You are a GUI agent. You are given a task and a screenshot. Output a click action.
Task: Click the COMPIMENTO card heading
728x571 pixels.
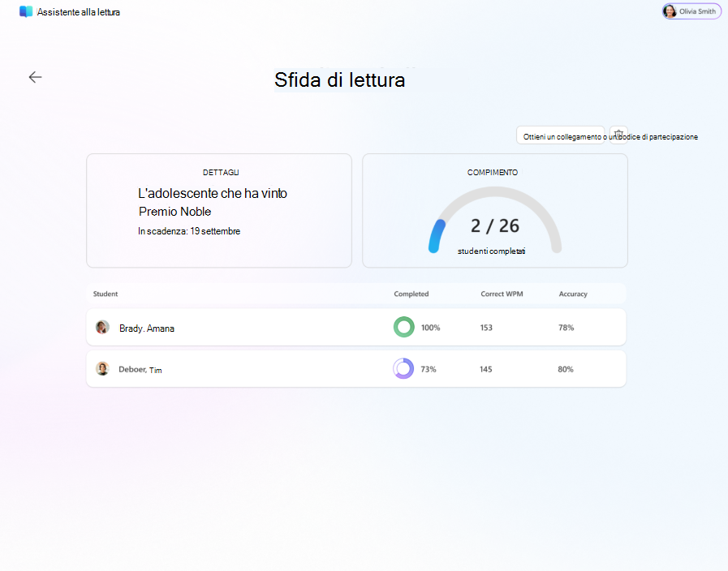[493, 173]
